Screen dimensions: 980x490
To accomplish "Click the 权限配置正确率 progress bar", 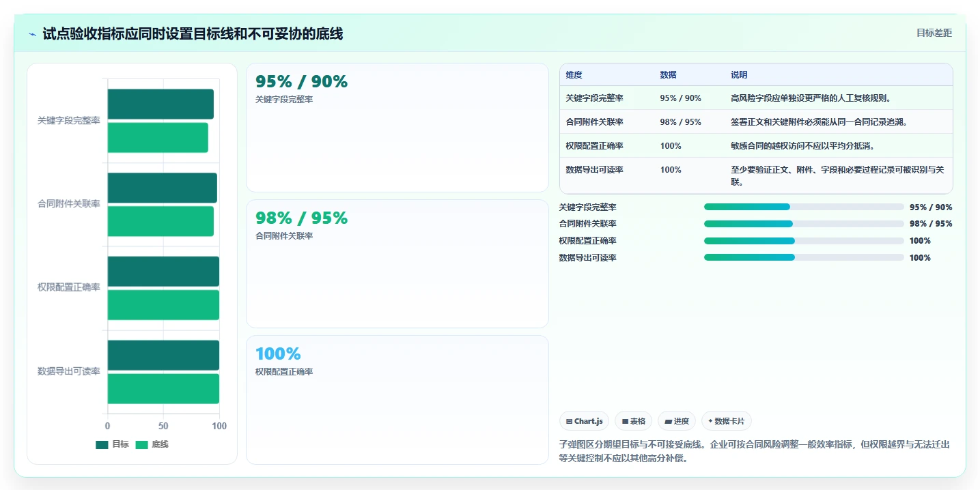I will click(x=804, y=241).
